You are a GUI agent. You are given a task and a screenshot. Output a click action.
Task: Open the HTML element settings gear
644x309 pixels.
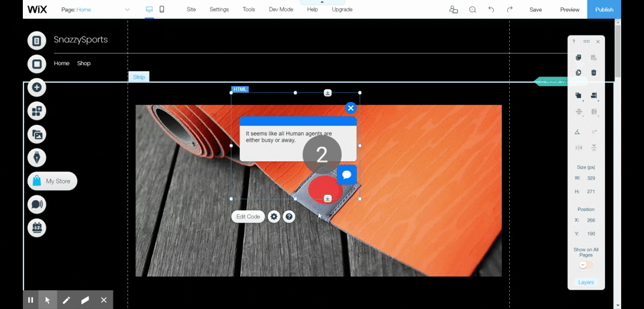tap(274, 216)
